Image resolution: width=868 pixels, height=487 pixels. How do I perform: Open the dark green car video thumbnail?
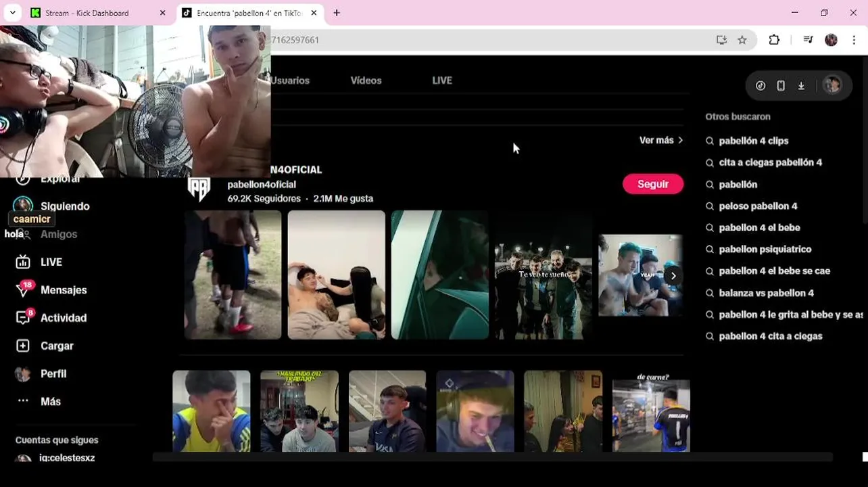[x=440, y=275]
